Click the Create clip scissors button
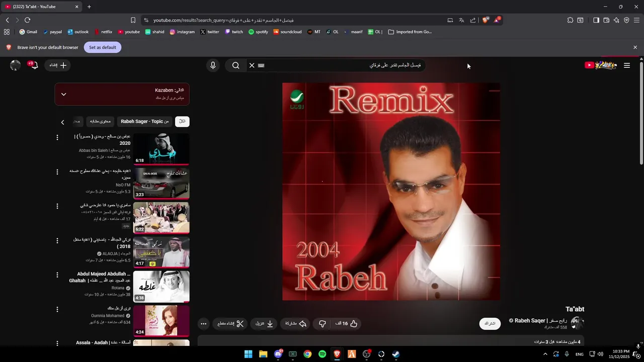Image resolution: width=644 pixels, height=362 pixels. point(230,324)
